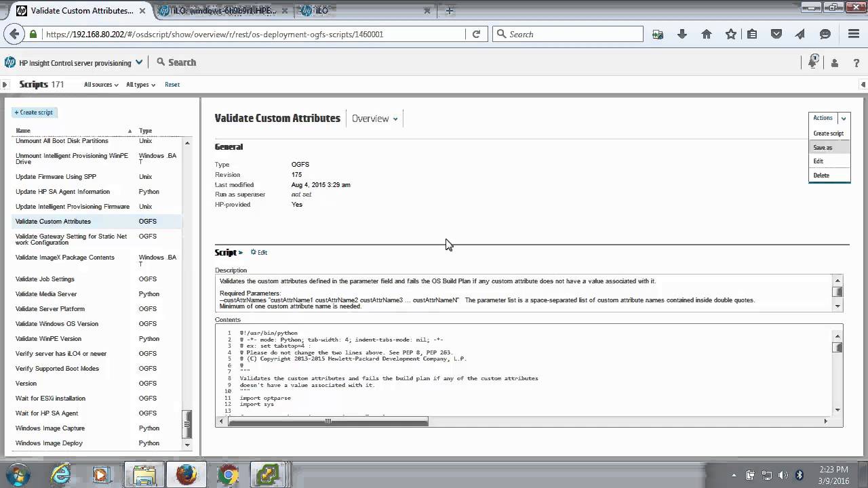
Task: Open the Windows Start menu
Action: (17, 474)
